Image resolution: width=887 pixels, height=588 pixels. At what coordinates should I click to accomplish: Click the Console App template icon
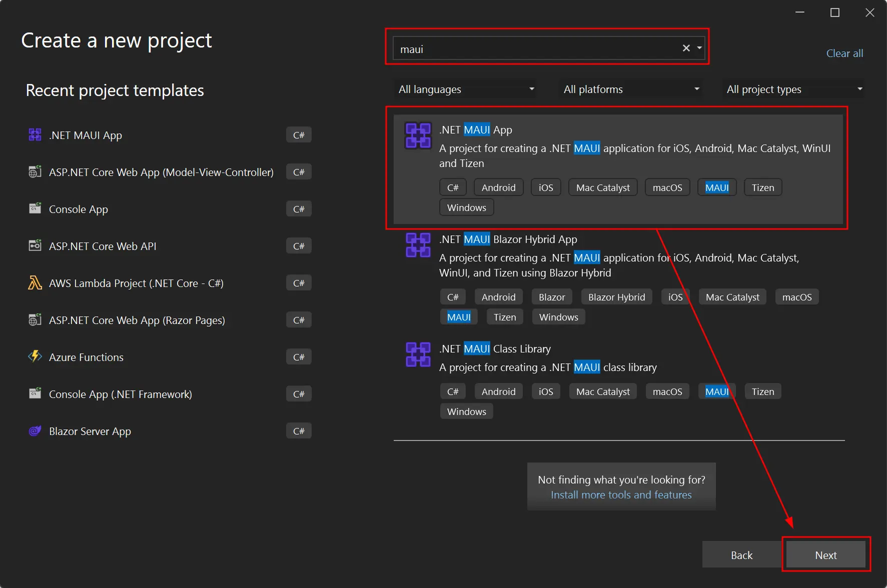click(x=35, y=209)
